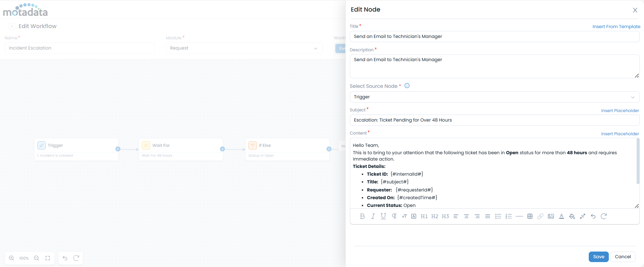Click the boxed letter A font icon
The image size is (644, 267).
click(x=414, y=216)
